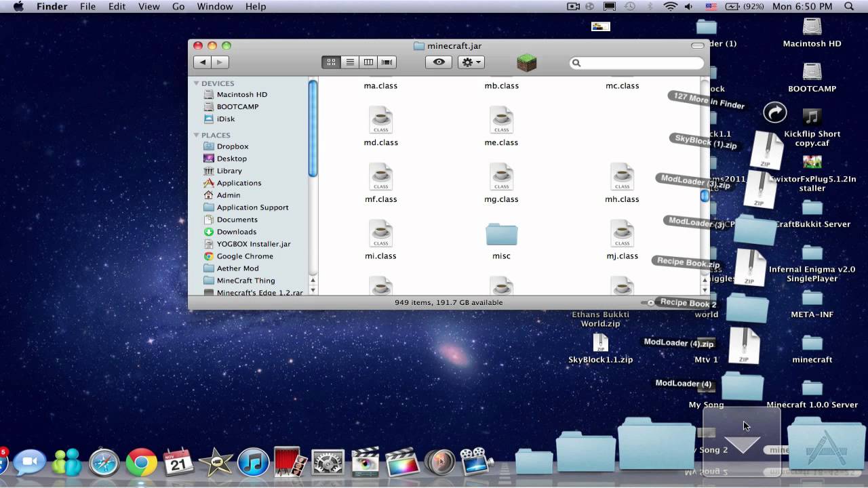Select BOOTCAMP in the sidebar
Screen dimensions: 868x488
pyautogui.click(x=237, y=106)
